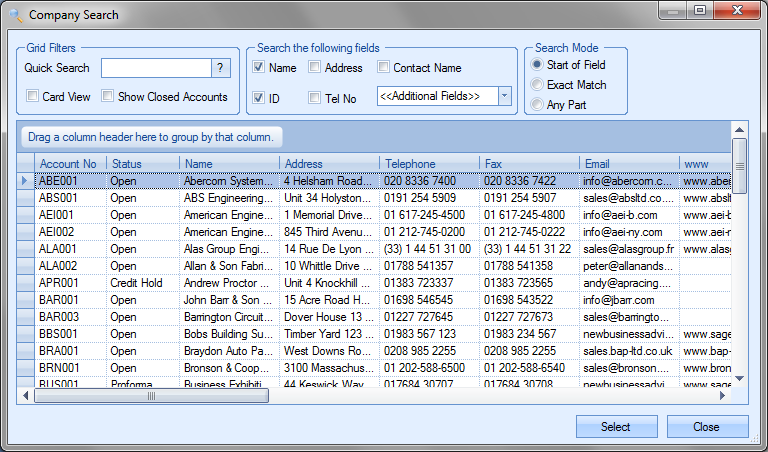This screenshot has height=452, width=768.
Task: Enable the Contact Name search checkbox
Action: (x=384, y=68)
